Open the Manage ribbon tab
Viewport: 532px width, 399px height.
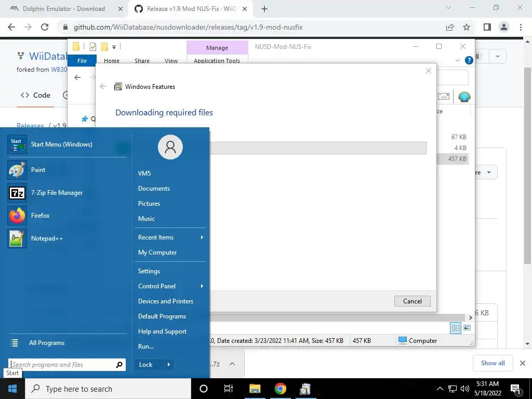point(217,48)
